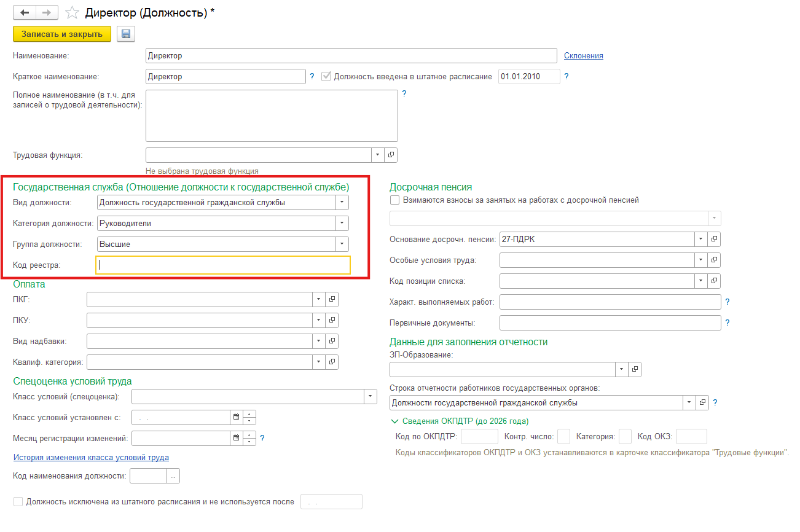800x532 pixels.
Task: Open Класс условий (спецоценка) dropdown
Action: [x=371, y=397]
